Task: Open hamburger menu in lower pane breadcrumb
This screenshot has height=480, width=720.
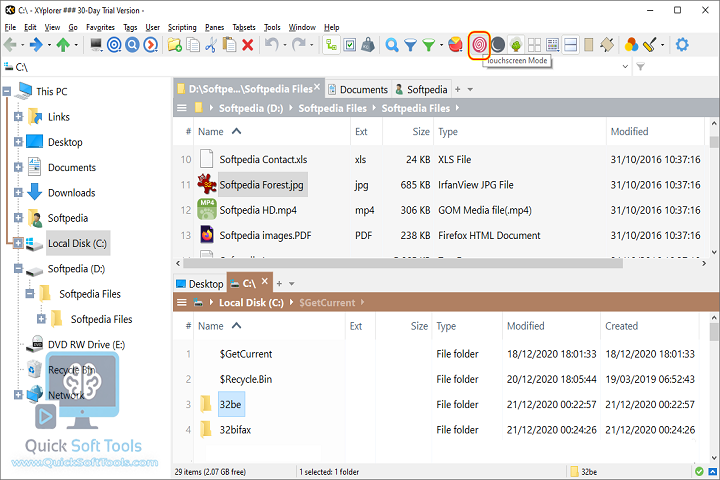Action: pos(182,303)
